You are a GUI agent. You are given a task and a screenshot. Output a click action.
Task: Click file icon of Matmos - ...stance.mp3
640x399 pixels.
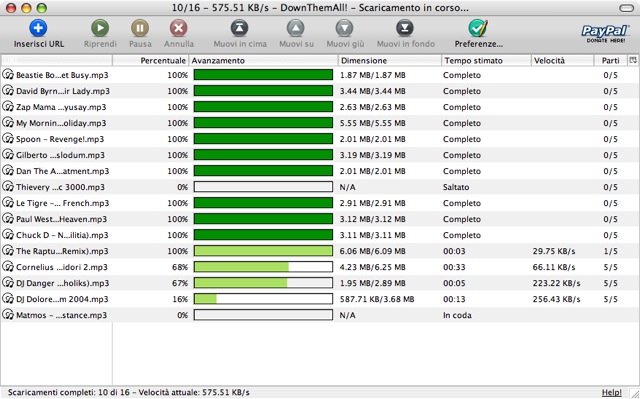[x=8, y=315]
